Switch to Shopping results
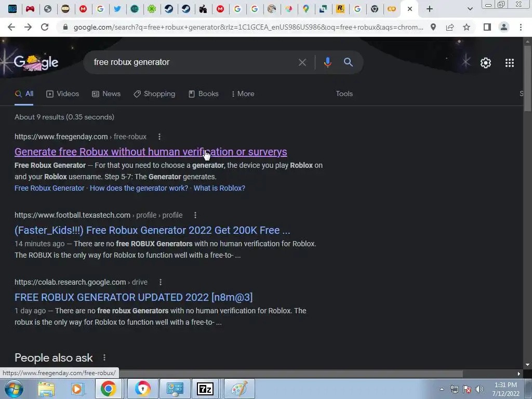Screen dimensions: 532x399 click(154, 94)
